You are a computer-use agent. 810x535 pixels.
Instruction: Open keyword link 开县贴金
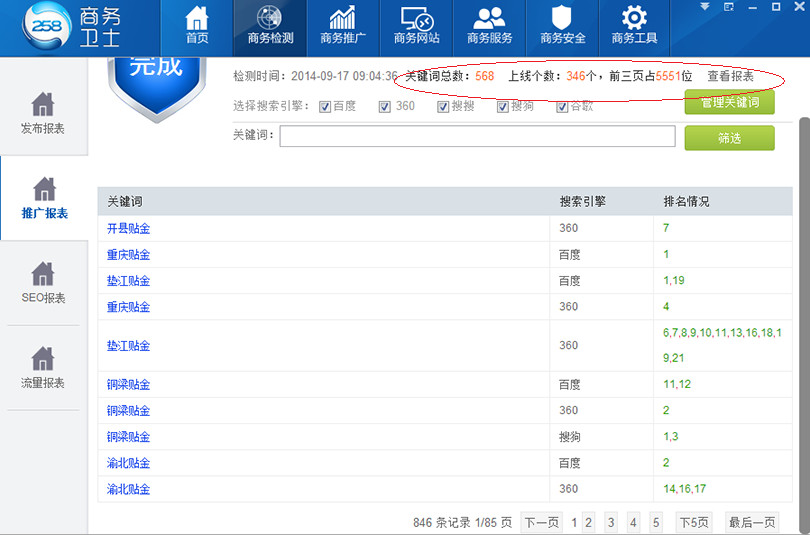(x=128, y=228)
